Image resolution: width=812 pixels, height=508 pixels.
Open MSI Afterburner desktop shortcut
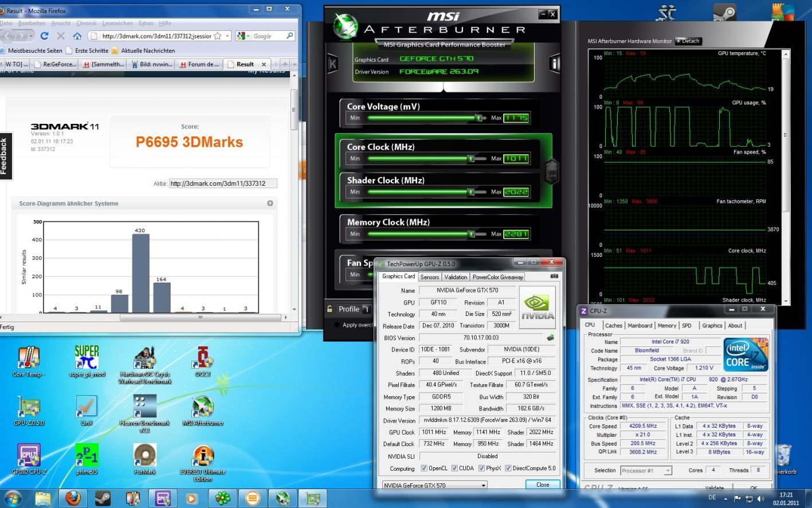point(203,411)
